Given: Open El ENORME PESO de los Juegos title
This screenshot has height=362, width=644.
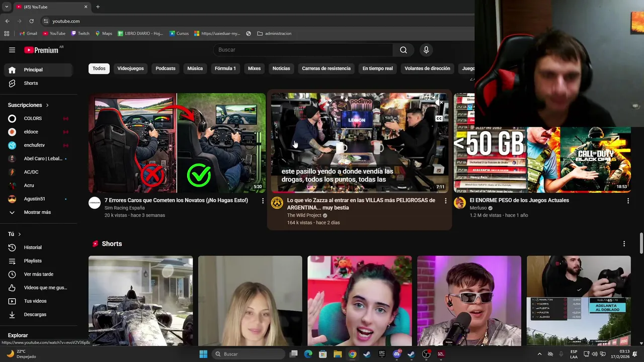Looking at the screenshot, I should [x=519, y=200].
